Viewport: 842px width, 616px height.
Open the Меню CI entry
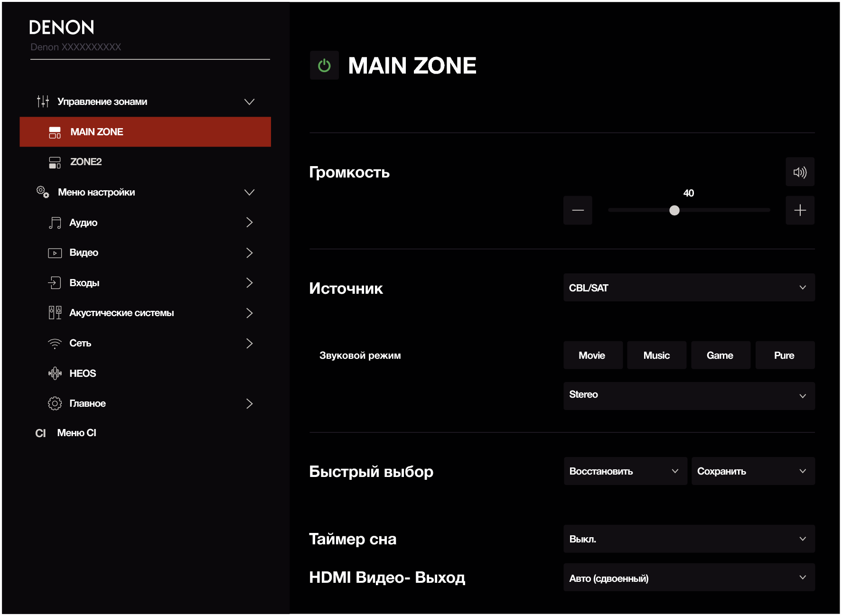[76, 433]
